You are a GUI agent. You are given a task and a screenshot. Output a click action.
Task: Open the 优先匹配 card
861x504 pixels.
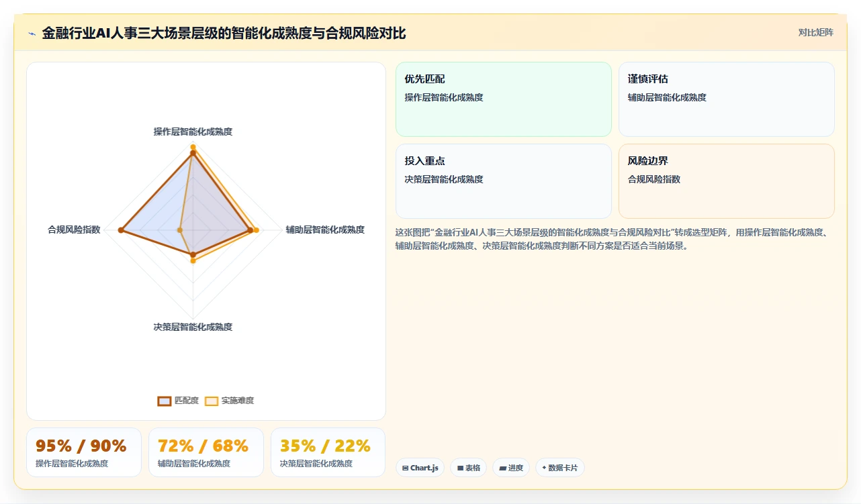pos(504,99)
